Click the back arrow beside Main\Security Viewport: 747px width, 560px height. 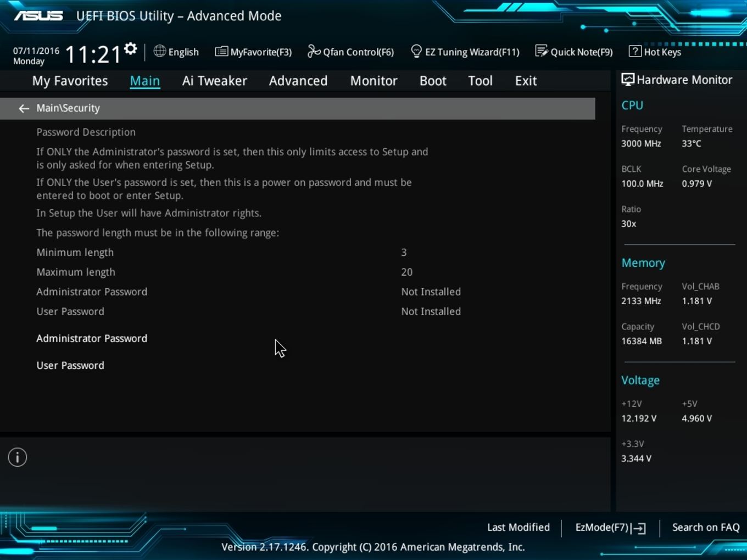(24, 109)
